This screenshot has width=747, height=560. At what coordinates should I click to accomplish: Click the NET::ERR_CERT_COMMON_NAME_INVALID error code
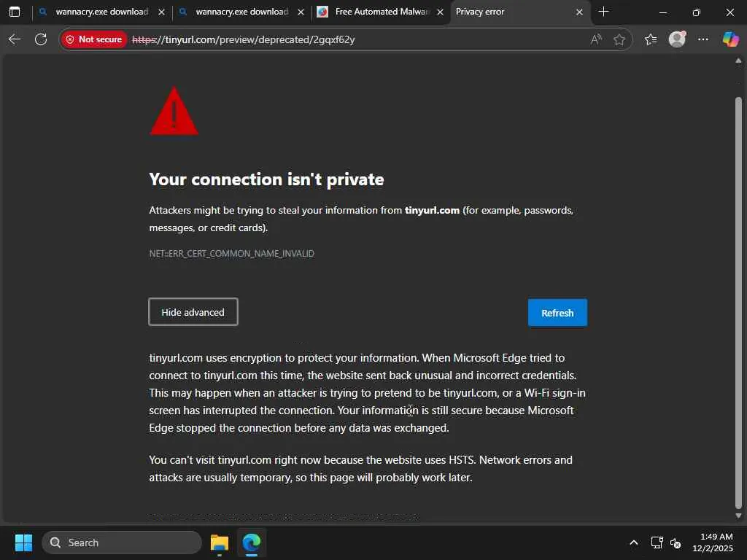(x=231, y=253)
